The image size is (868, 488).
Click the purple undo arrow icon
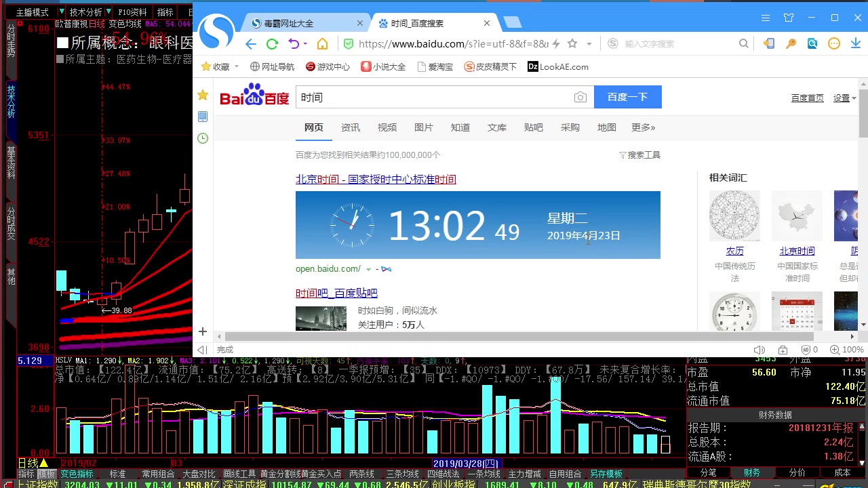point(294,44)
